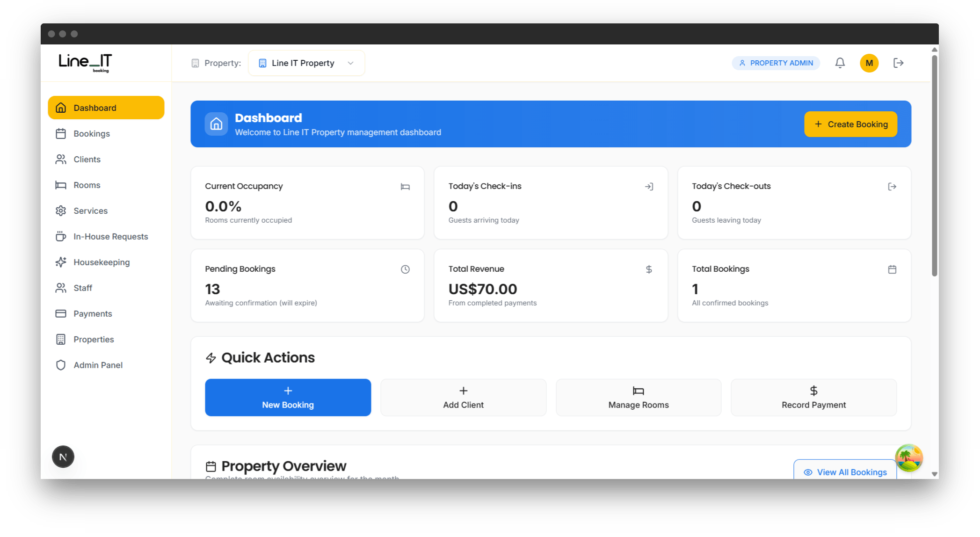
Task: Open the Services gear icon
Action: (x=61, y=210)
